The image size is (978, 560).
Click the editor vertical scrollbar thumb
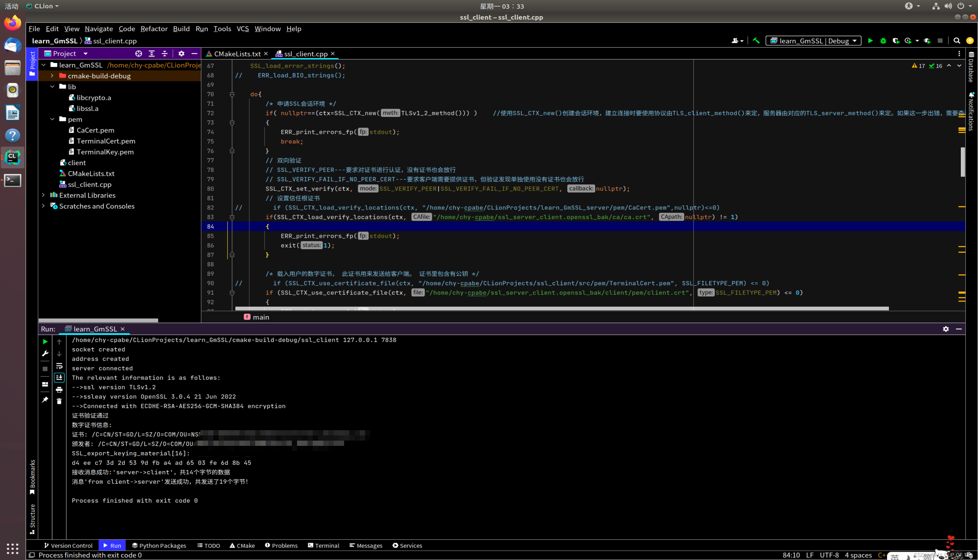(x=963, y=161)
